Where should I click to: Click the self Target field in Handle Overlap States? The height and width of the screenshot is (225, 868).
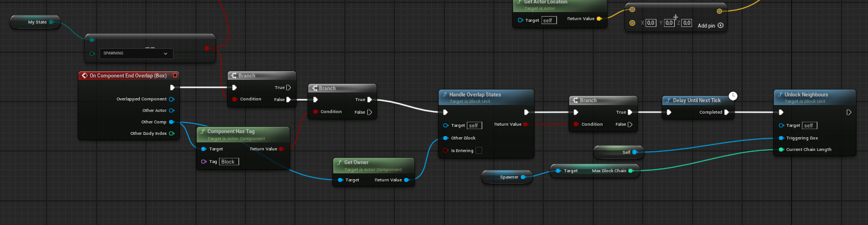(x=474, y=125)
